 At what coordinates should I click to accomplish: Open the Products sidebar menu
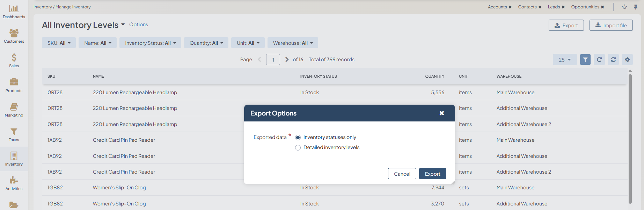click(x=14, y=85)
